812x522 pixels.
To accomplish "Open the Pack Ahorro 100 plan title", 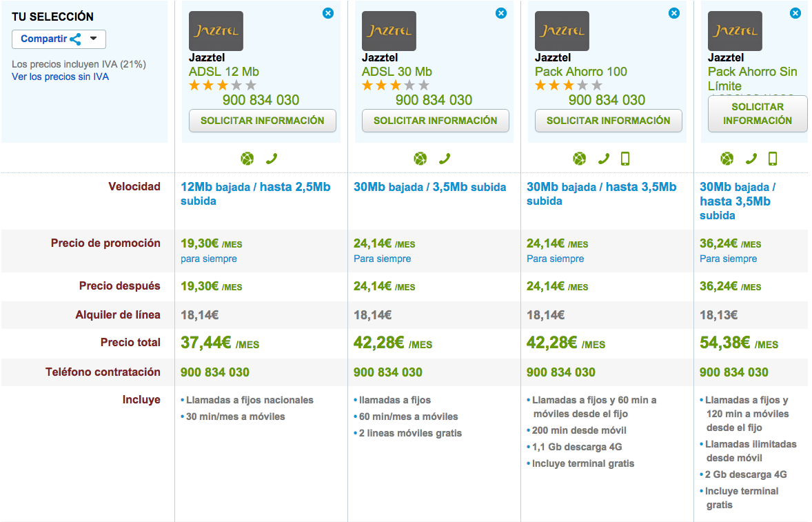I will (x=581, y=72).
